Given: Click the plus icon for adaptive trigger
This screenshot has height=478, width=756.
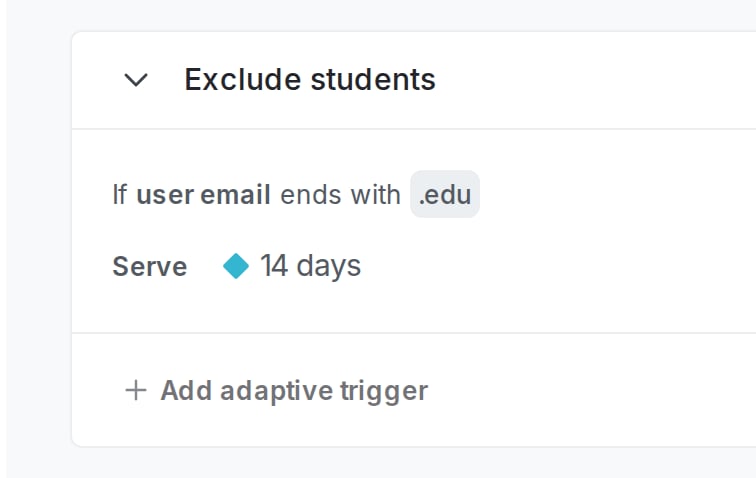Looking at the screenshot, I should tap(135, 390).
